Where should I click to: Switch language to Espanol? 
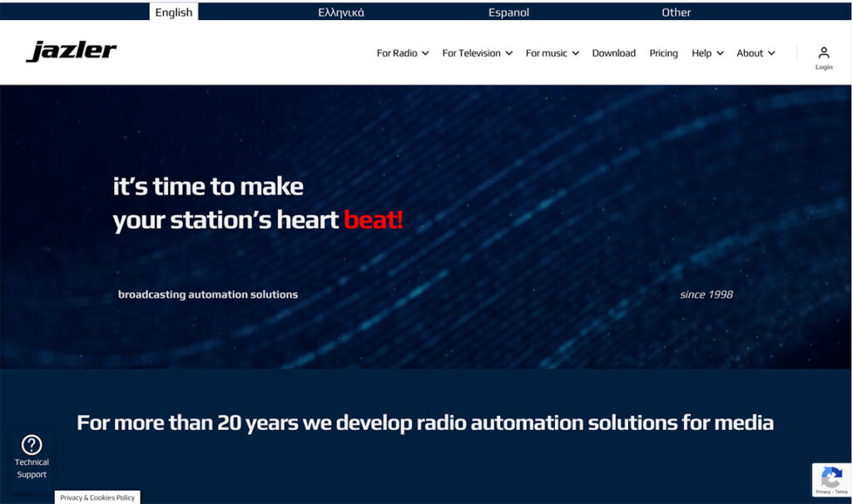pos(508,12)
